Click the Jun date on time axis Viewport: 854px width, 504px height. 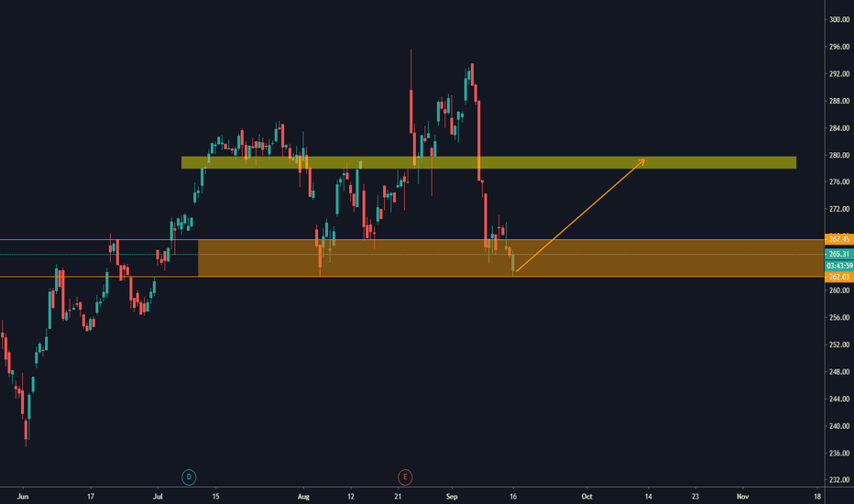coord(22,497)
